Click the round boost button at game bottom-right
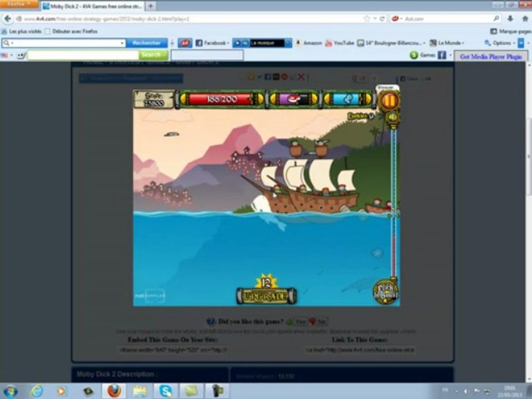532x399 pixels. pos(386,291)
